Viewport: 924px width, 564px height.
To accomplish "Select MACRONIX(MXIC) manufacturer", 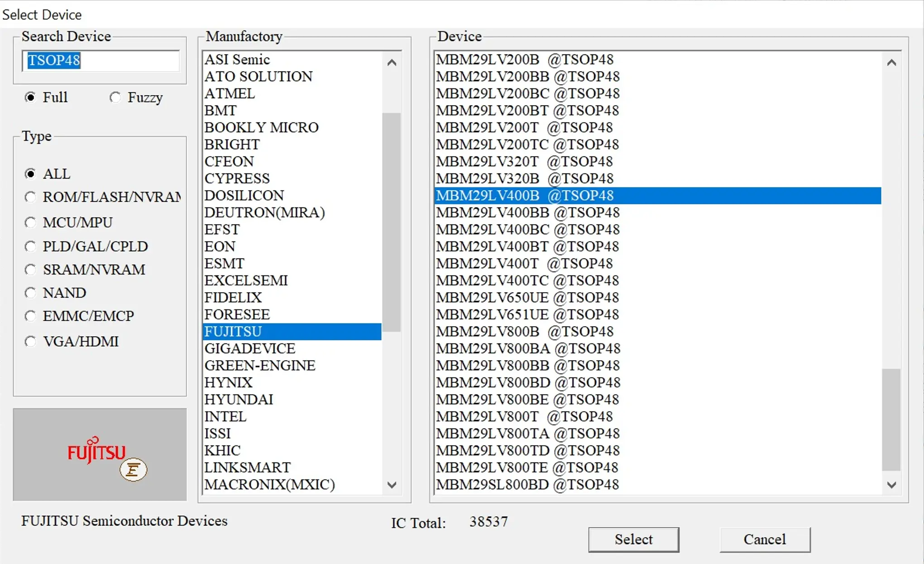I will coord(292,484).
